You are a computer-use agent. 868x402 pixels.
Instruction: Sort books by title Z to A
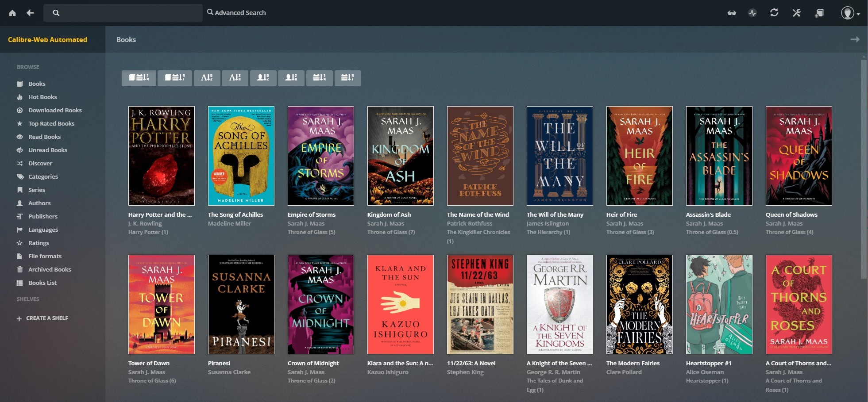pyautogui.click(x=235, y=78)
